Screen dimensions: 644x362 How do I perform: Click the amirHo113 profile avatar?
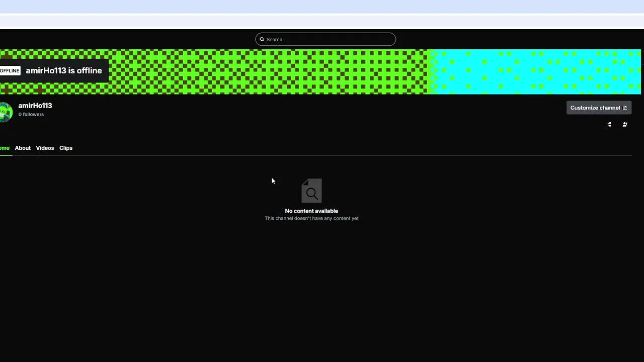click(x=6, y=112)
